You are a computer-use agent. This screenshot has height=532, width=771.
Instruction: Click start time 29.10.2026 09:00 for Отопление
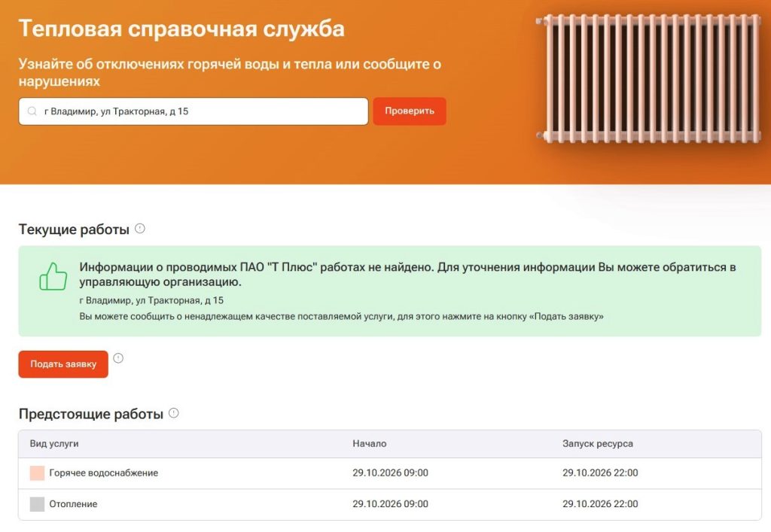tap(391, 504)
